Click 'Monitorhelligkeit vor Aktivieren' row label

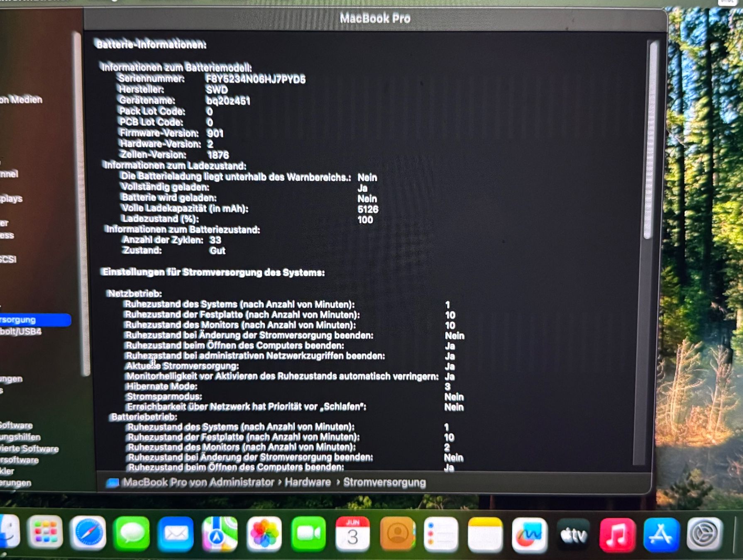coord(282,376)
